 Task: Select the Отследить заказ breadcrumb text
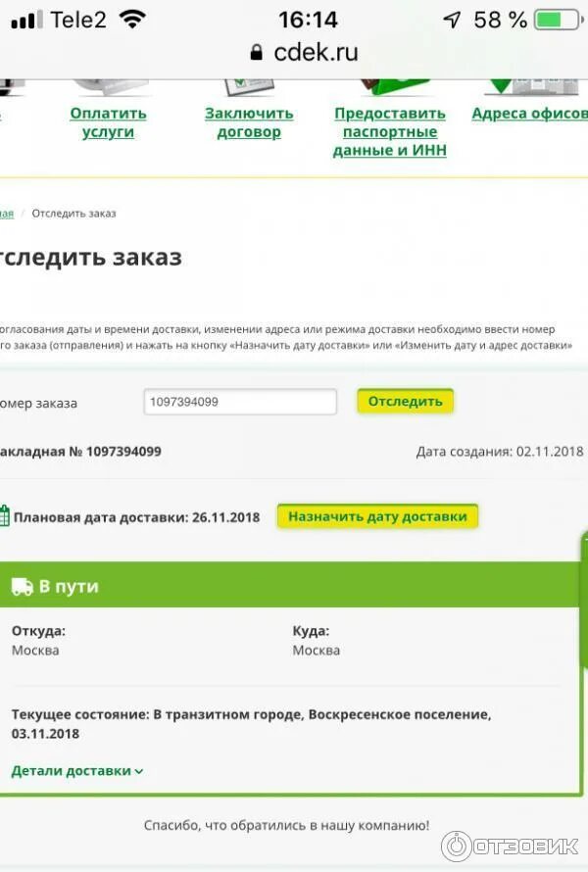(73, 214)
